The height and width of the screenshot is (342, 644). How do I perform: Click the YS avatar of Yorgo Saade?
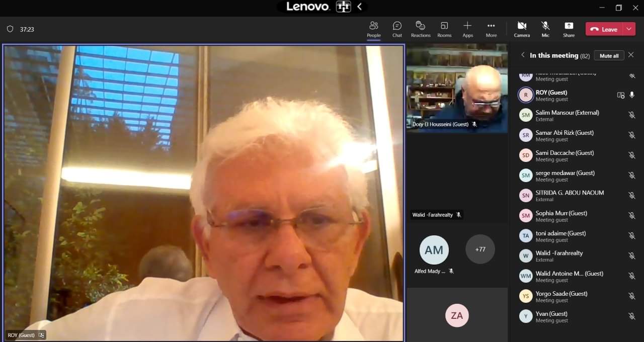[526, 296]
